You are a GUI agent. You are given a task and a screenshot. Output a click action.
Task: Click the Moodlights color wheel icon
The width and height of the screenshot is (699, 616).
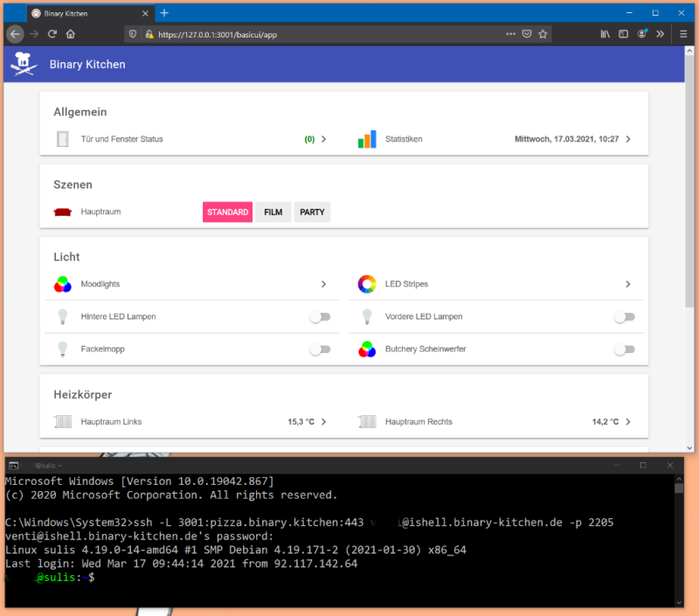pos(62,283)
